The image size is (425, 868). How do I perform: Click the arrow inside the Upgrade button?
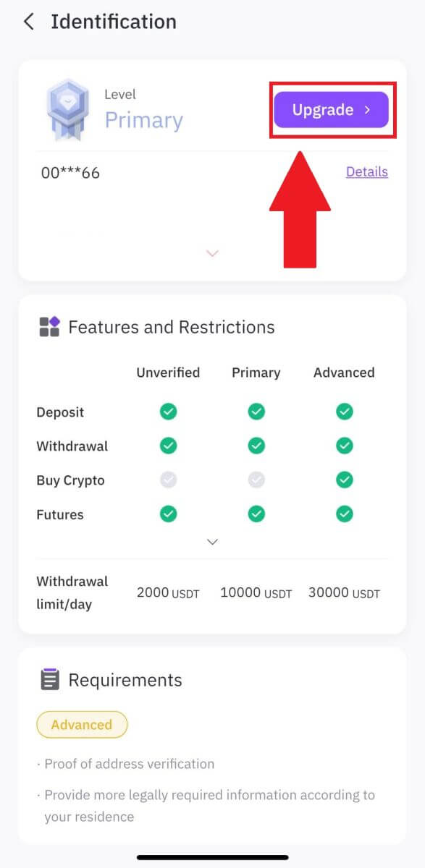click(368, 110)
